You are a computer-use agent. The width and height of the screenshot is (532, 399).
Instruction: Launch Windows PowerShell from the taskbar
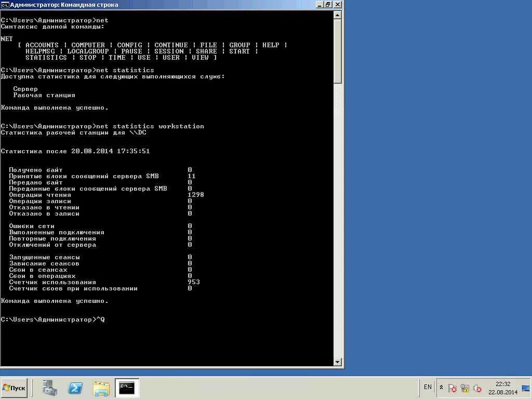click(75, 388)
